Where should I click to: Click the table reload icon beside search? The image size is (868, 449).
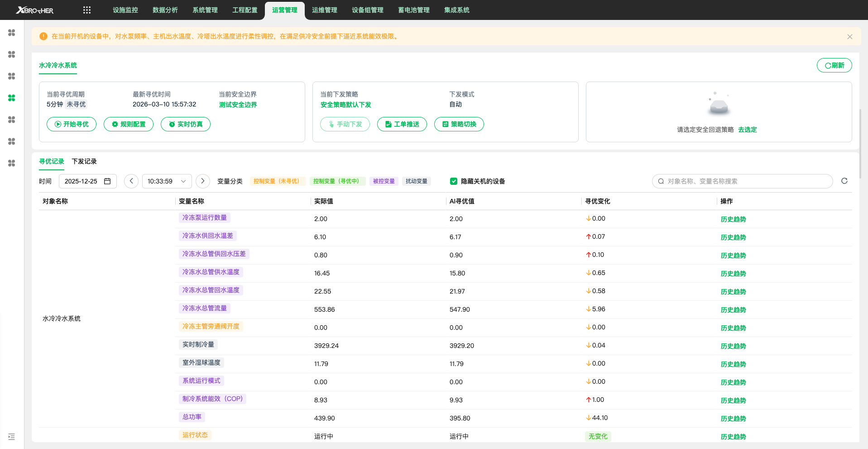pyautogui.click(x=844, y=181)
